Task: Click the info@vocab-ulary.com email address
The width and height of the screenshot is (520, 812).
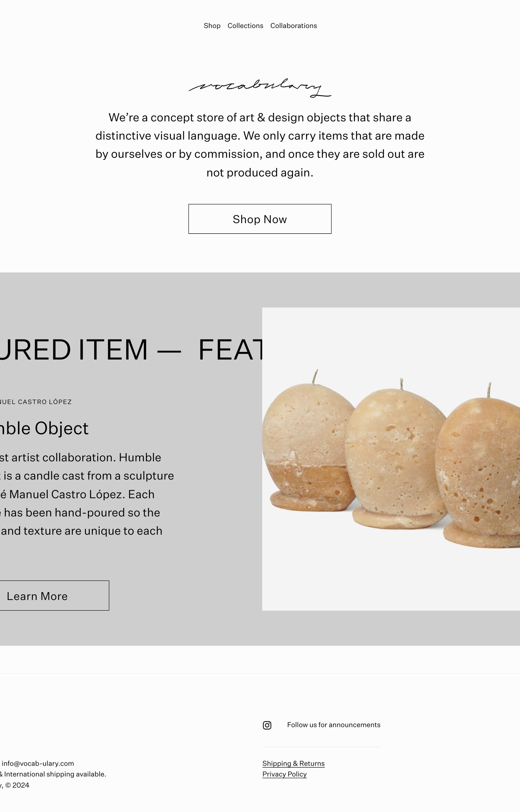Action: pos(38,764)
